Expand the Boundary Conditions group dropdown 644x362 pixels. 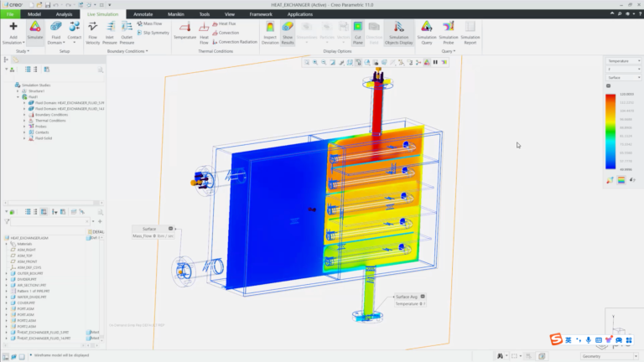coord(127,51)
